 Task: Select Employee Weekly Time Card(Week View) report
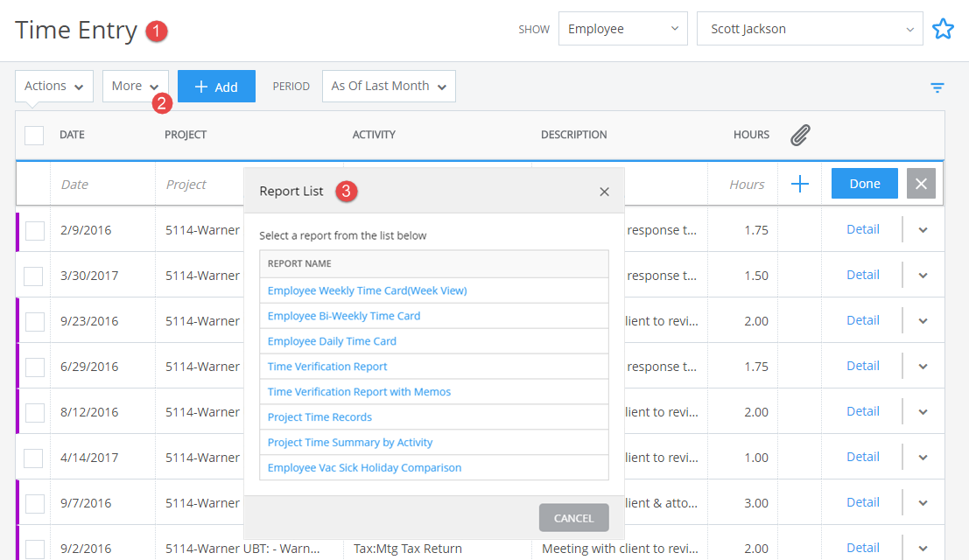[367, 290]
